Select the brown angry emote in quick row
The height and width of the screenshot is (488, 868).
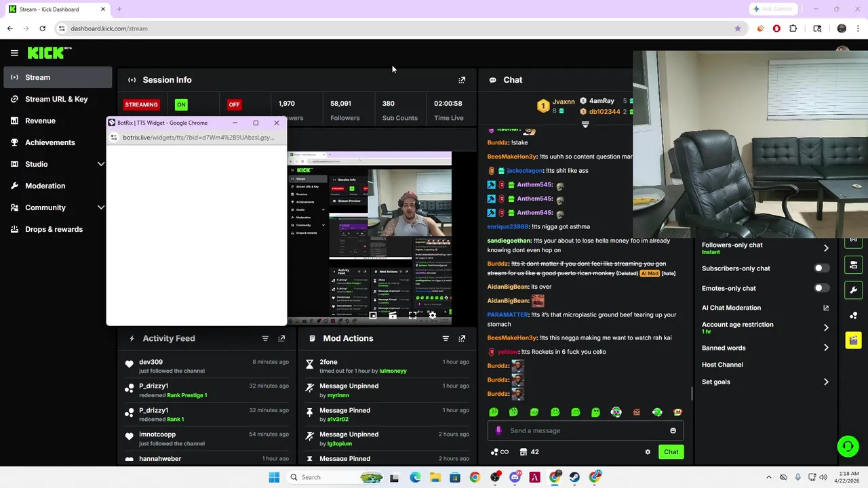point(637,412)
